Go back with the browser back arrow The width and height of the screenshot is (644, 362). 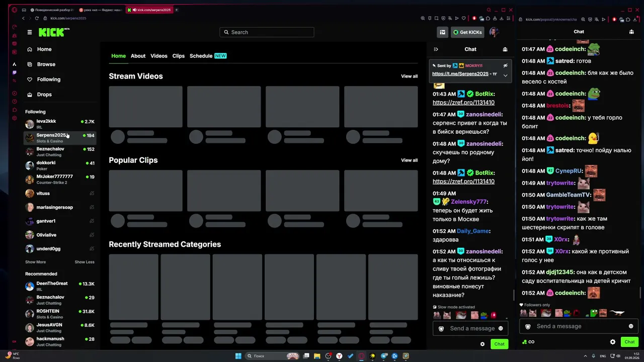coord(23,18)
